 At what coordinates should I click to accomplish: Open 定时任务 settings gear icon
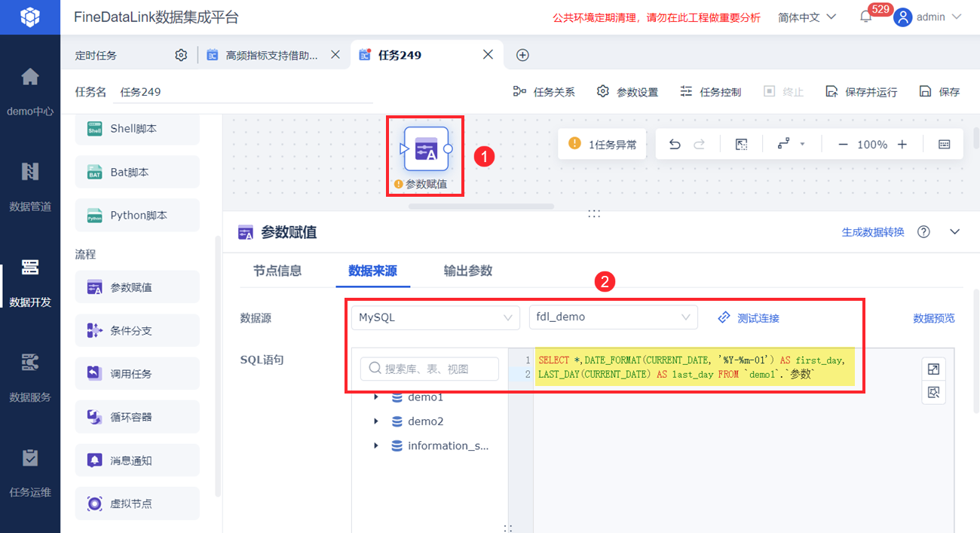pos(181,55)
